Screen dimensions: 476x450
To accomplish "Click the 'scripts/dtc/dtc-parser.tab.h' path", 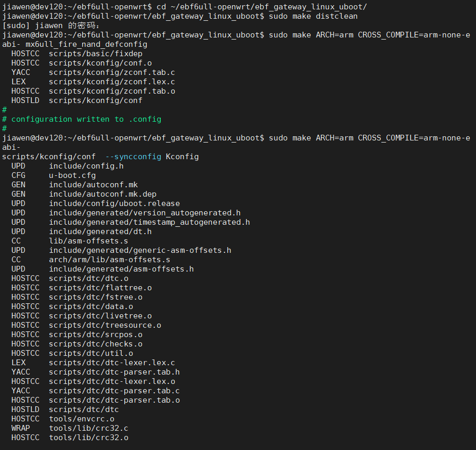I will [114, 372].
